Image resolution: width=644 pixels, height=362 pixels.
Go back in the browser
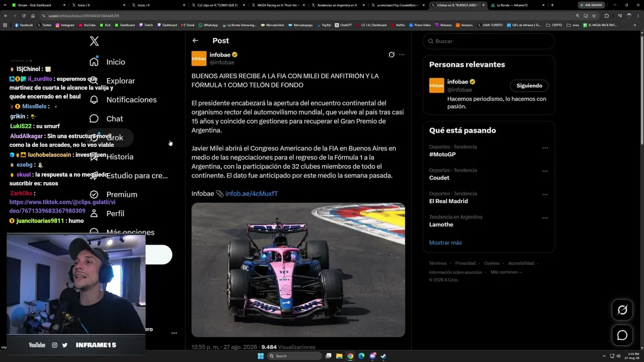pos(6,16)
